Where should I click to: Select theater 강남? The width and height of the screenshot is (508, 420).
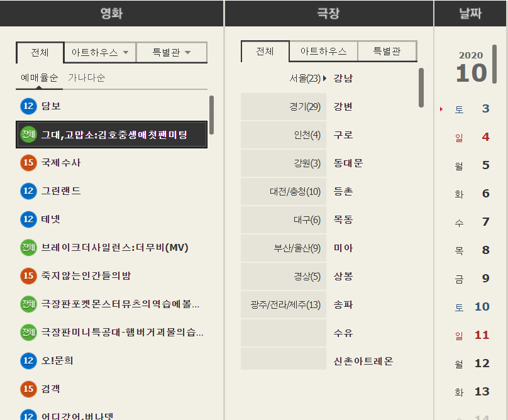[x=343, y=78]
